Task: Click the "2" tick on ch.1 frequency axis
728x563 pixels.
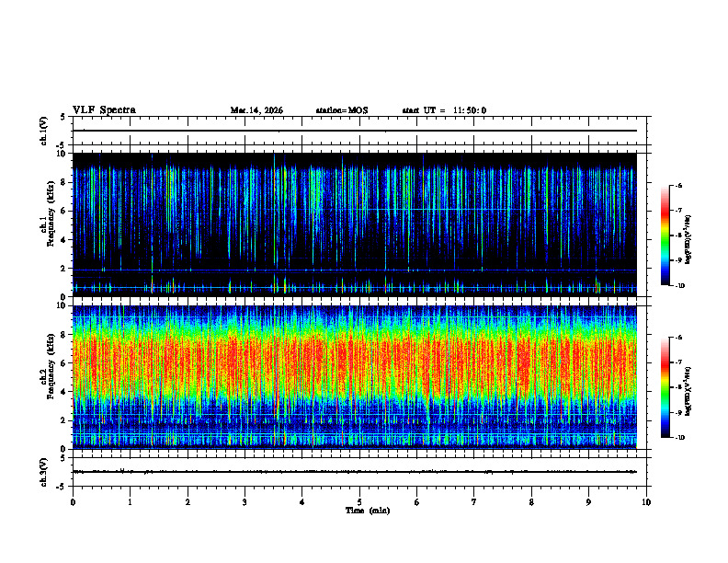Action: coord(63,269)
